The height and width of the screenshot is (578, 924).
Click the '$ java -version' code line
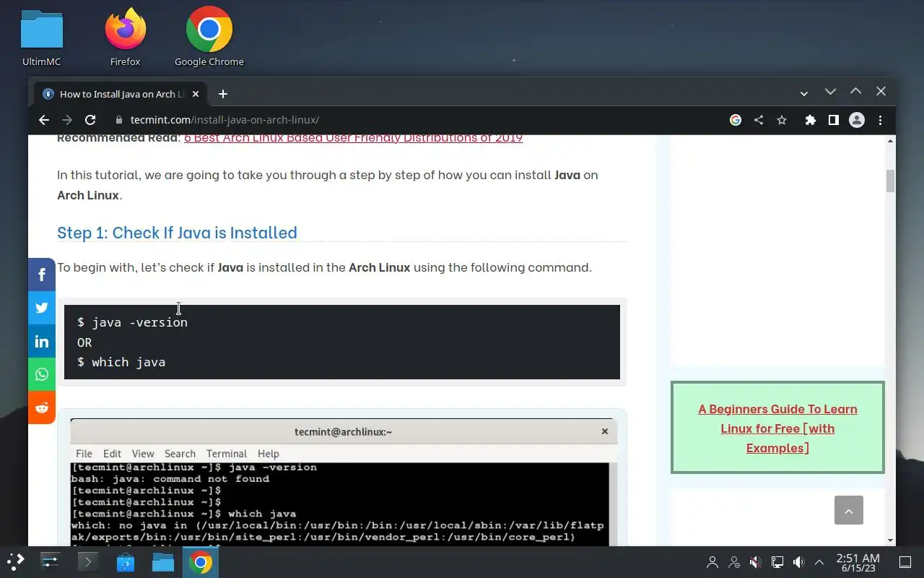[132, 322]
